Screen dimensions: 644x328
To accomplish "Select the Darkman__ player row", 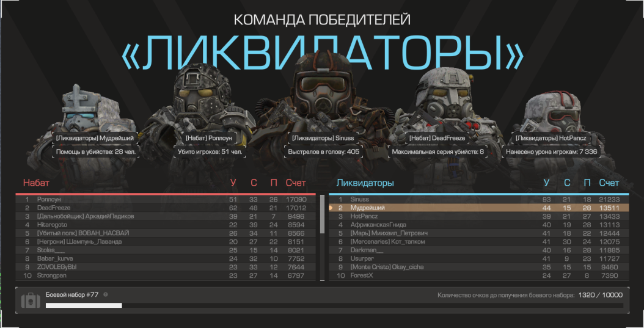I will coord(479,250).
